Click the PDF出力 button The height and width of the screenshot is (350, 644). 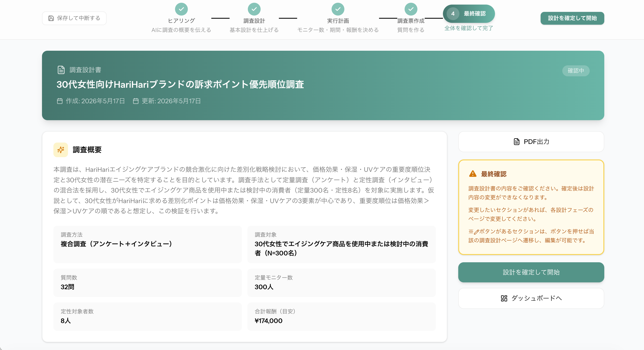point(531,142)
